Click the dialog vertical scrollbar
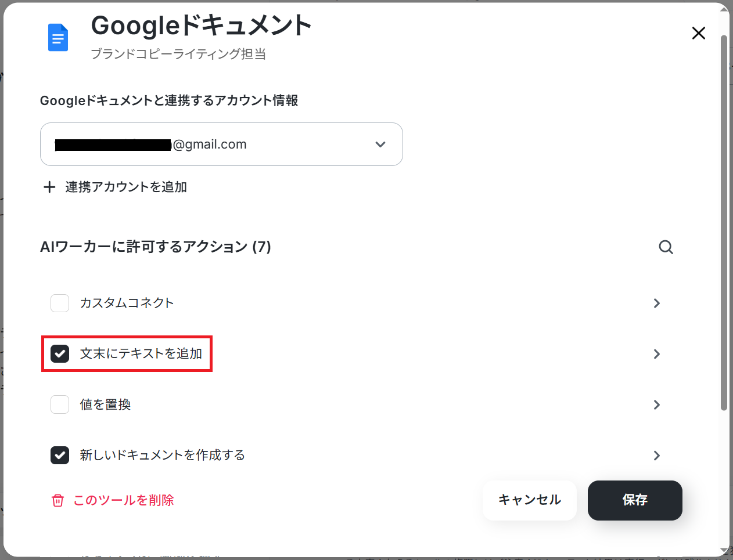The width and height of the screenshot is (733, 560). [724, 223]
